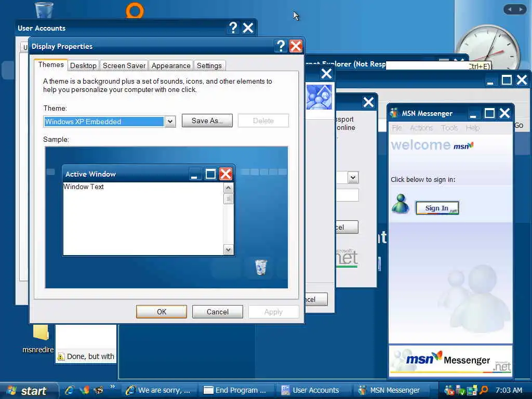Click OK in Display Properties
This screenshot has height=399, width=532.
(162, 312)
